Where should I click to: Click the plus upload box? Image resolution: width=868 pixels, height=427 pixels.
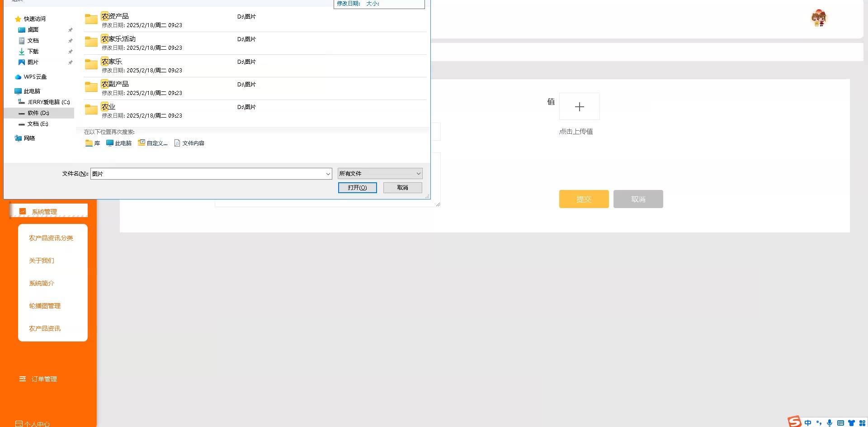tap(580, 107)
